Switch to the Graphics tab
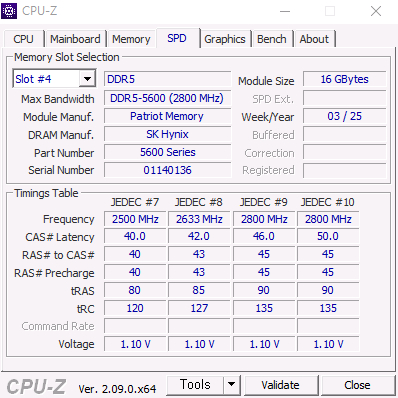This screenshot has height=398, width=398. coord(225,39)
